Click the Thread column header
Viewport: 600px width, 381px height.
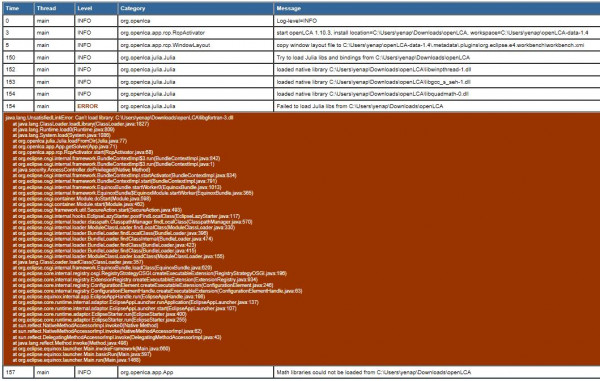54,8
